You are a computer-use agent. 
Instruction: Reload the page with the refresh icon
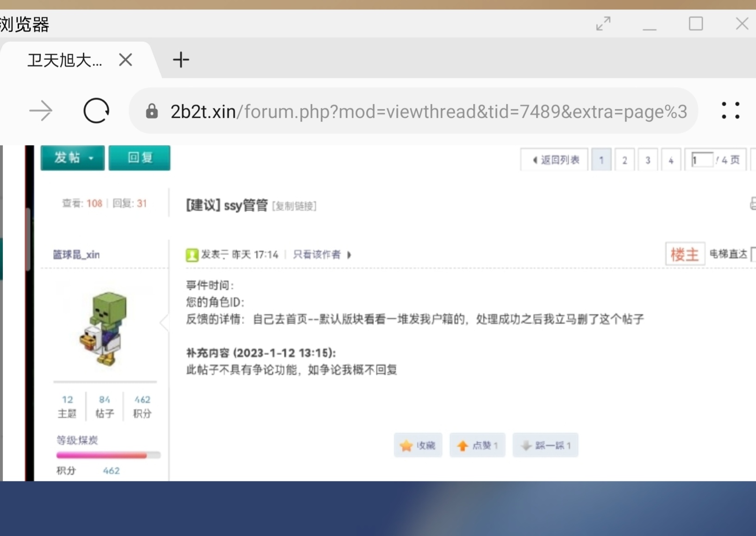tap(96, 111)
